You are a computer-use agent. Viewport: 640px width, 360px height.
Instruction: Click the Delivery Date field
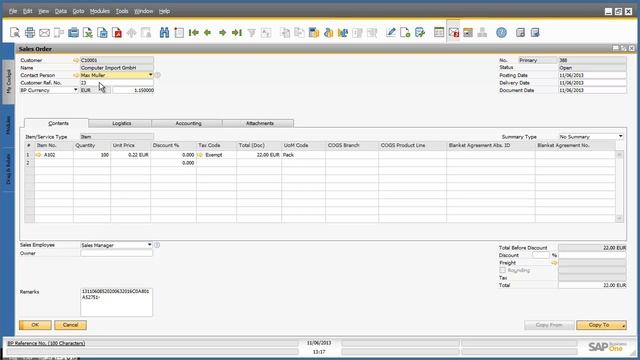click(592, 83)
